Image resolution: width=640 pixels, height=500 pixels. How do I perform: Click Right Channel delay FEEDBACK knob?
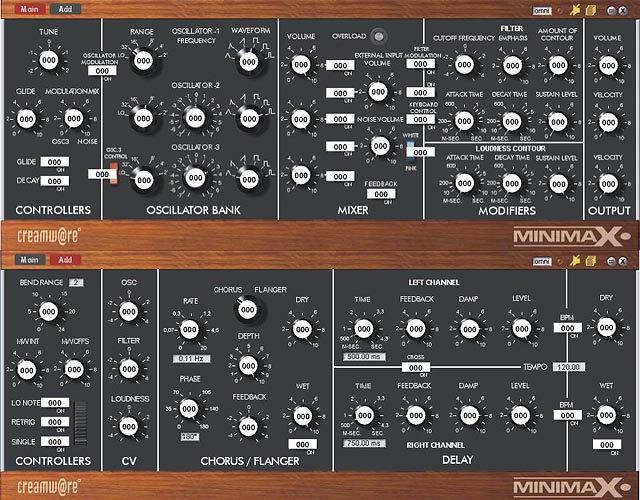416,416
